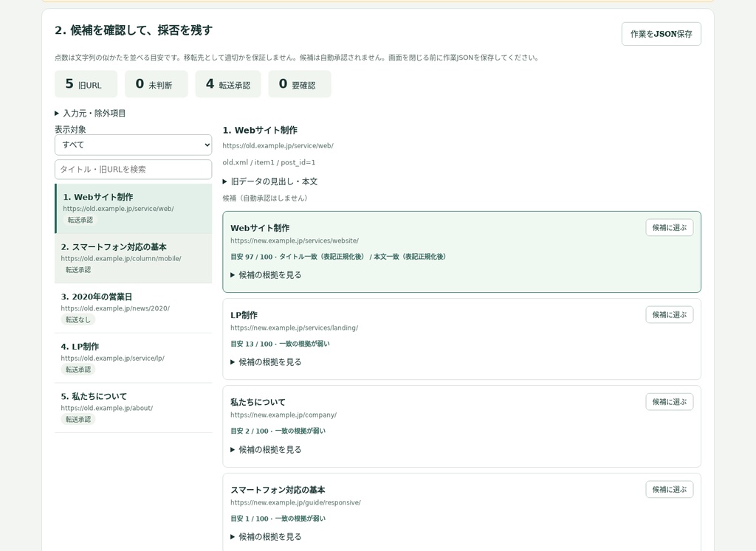
Task: Click the 目安 13 / 100 score line
Action: click(280, 344)
